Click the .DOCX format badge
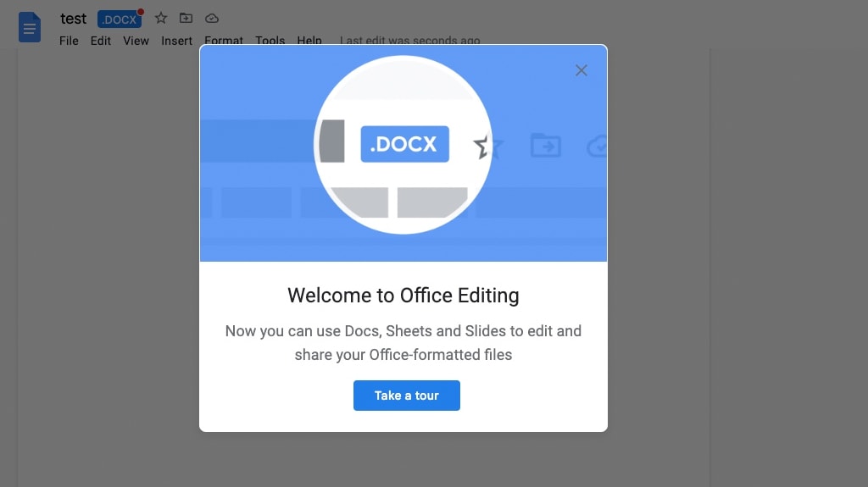This screenshot has width=868, height=487. pos(120,19)
